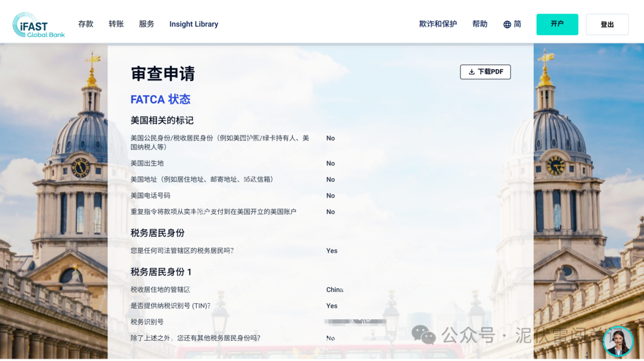The height and width of the screenshot is (361, 644).
Task: Open the FATCA 状态 heading link
Action: click(x=160, y=99)
